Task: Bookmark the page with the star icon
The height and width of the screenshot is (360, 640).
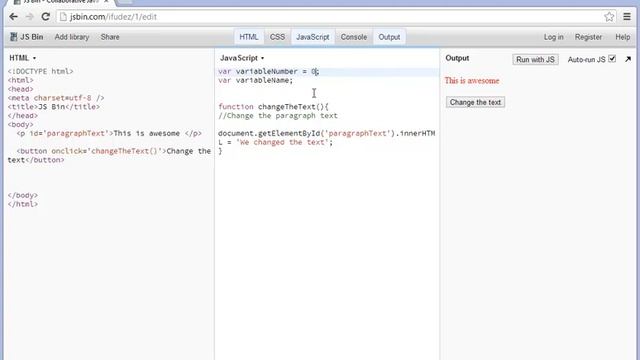Action: pos(609,17)
